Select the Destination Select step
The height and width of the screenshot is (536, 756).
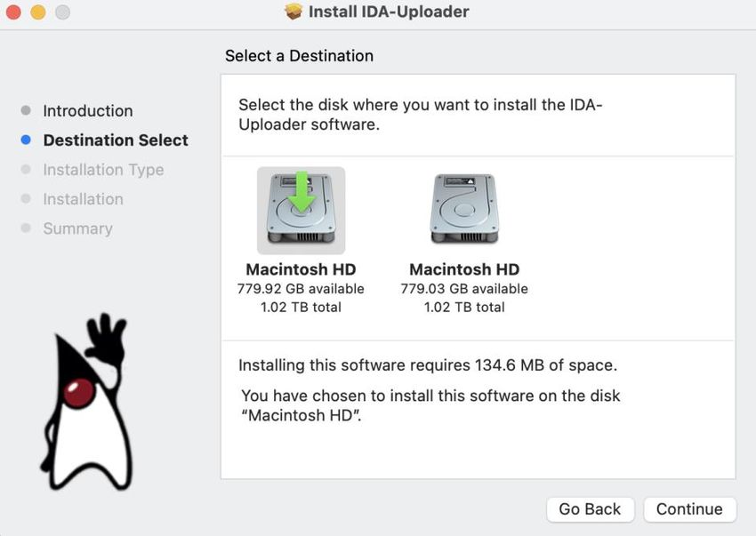click(116, 140)
